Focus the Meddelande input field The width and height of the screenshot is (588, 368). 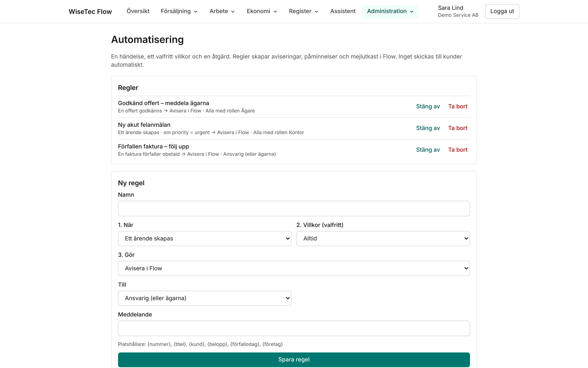(x=294, y=328)
